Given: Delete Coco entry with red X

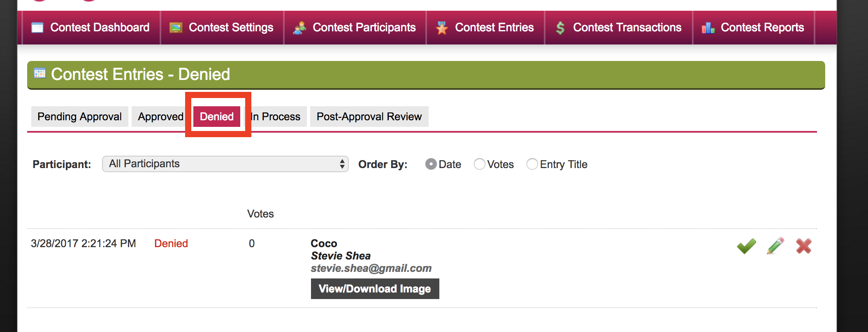Looking at the screenshot, I should coord(803,246).
